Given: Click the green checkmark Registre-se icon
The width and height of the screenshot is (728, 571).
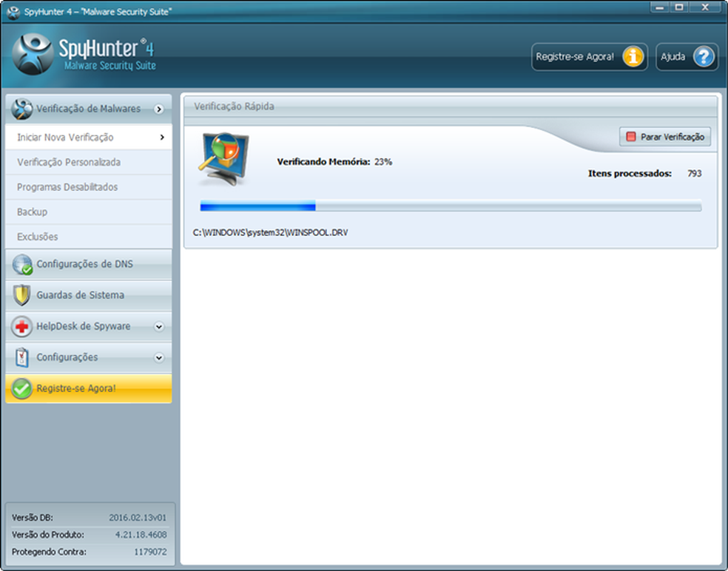Looking at the screenshot, I should pos(21,388).
